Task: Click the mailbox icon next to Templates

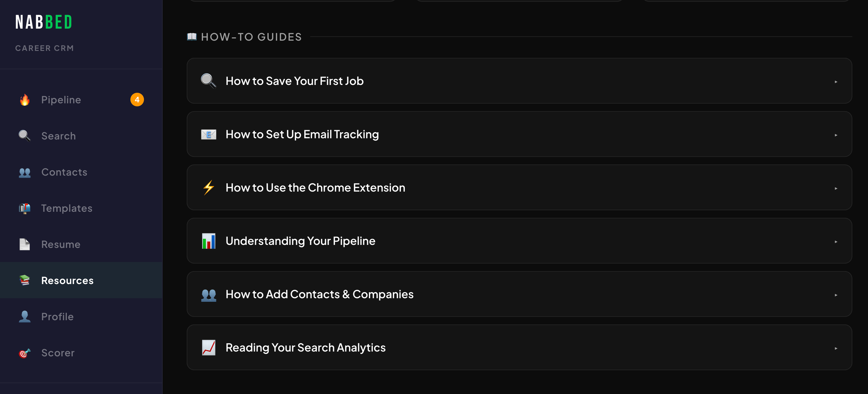Action: pos(25,208)
